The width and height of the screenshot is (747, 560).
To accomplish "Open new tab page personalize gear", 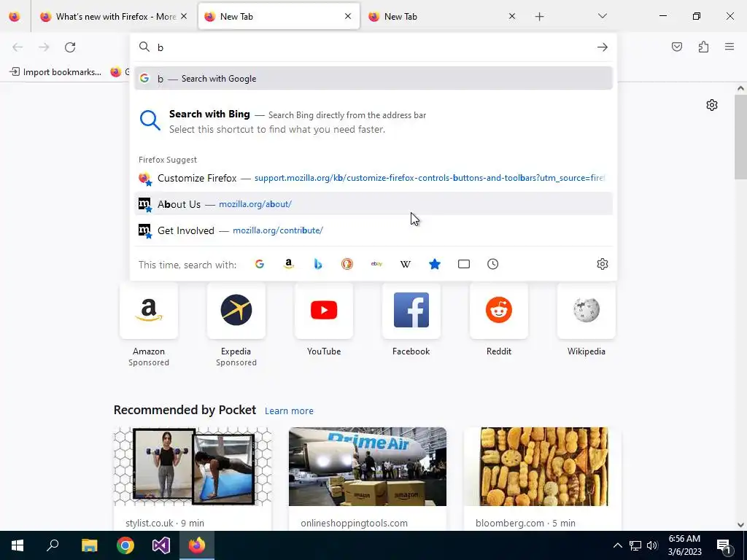I will click(712, 105).
